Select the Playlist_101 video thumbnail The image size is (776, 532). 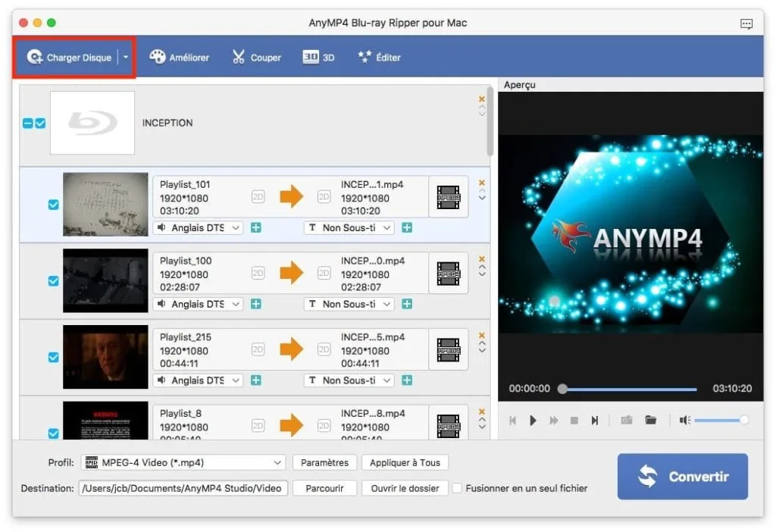coord(105,205)
